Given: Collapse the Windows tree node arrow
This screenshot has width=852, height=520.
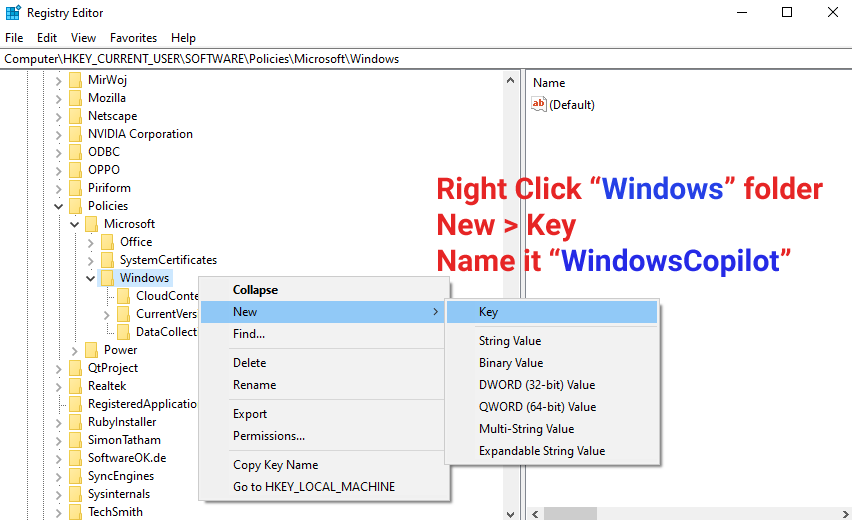Looking at the screenshot, I should [91, 278].
